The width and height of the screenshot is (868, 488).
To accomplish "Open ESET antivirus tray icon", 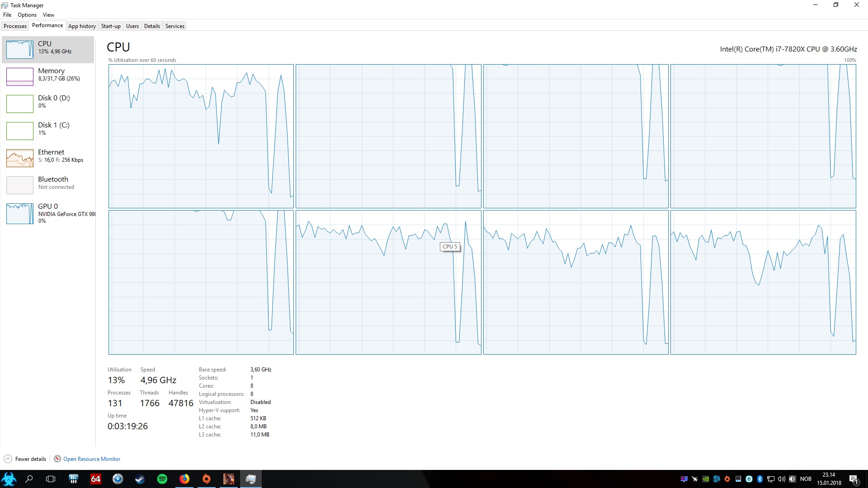I will pos(749,479).
